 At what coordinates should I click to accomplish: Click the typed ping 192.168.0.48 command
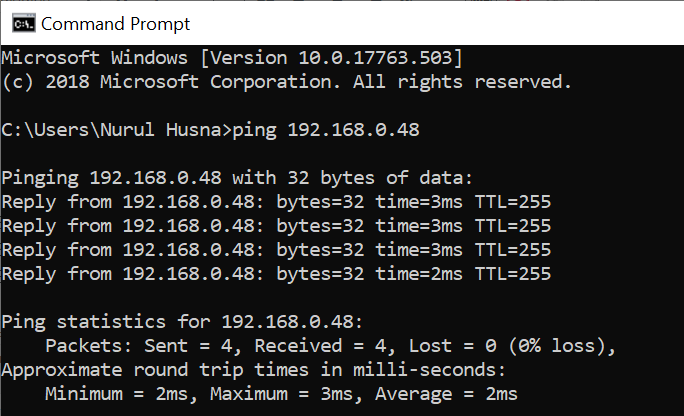[325, 130]
